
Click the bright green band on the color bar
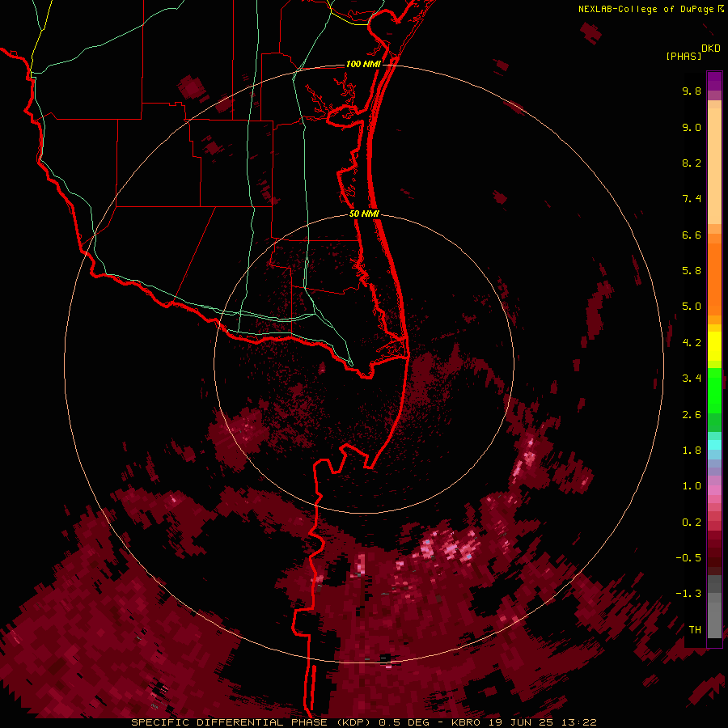coord(714,390)
